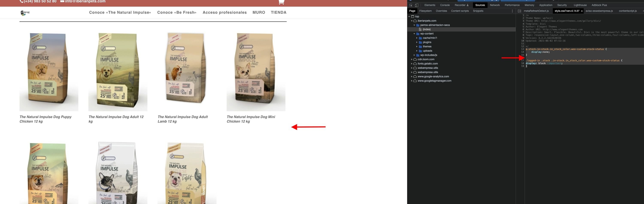Switch to the Performance panel tab
The width and height of the screenshot is (644, 204).
(x=512, y=5)
